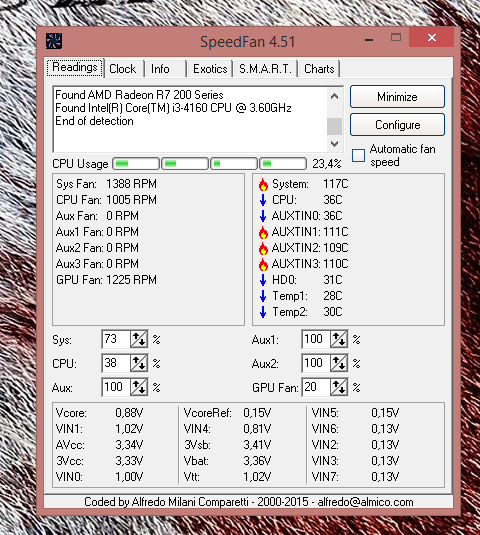Click the System 117C temperature value

336,184
